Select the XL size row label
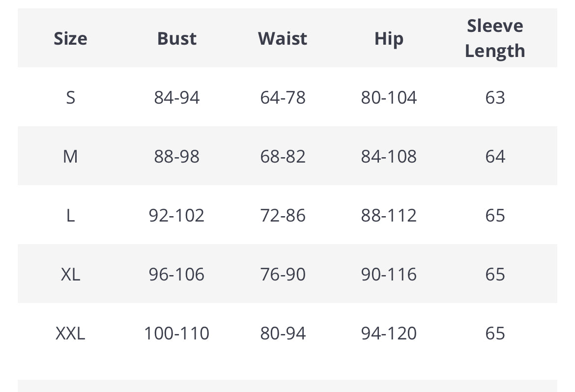 click(x=70, y=274)
